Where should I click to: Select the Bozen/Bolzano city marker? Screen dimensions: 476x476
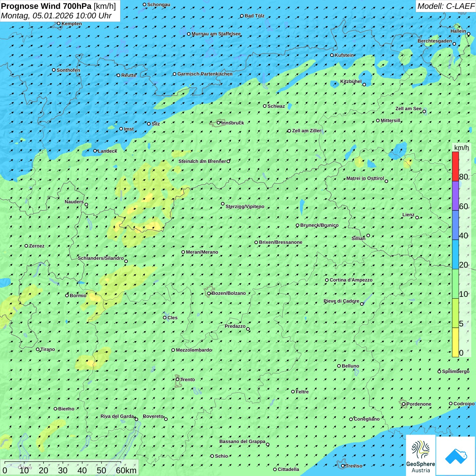coord(209,293)
